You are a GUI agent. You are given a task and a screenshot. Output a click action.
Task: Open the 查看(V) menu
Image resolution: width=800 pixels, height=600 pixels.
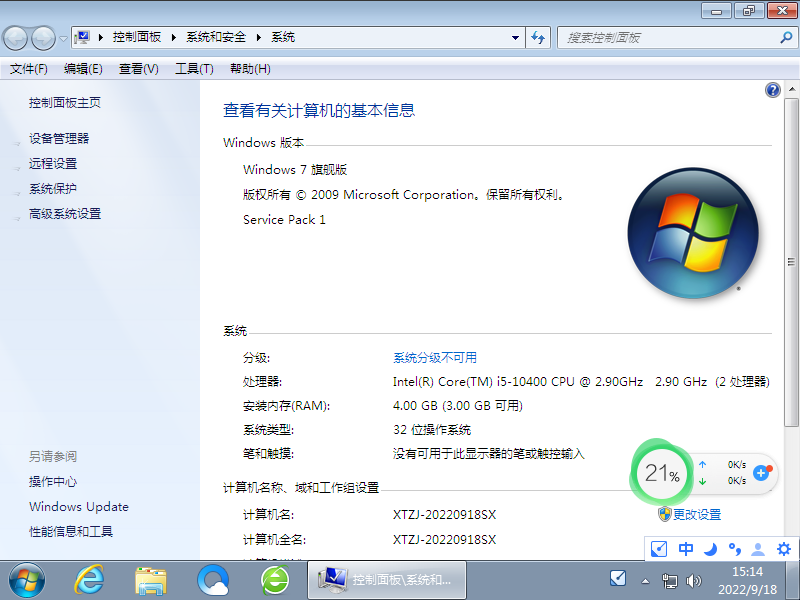[139, 69]
